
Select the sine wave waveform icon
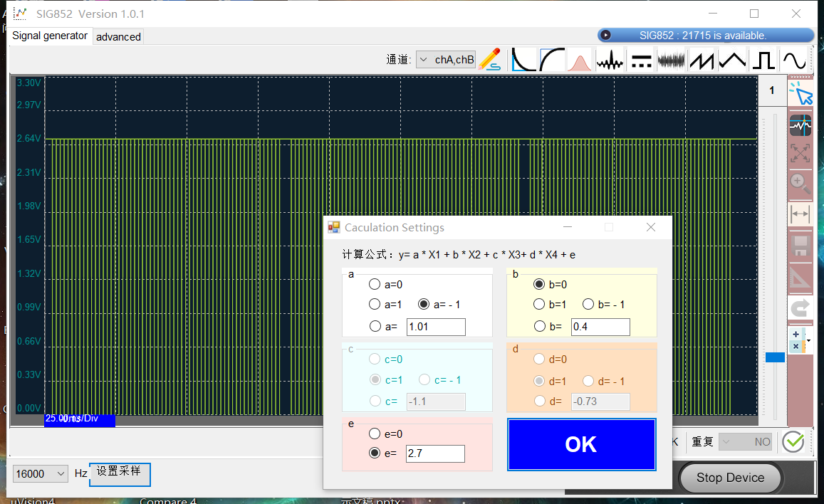pos(794,60)
